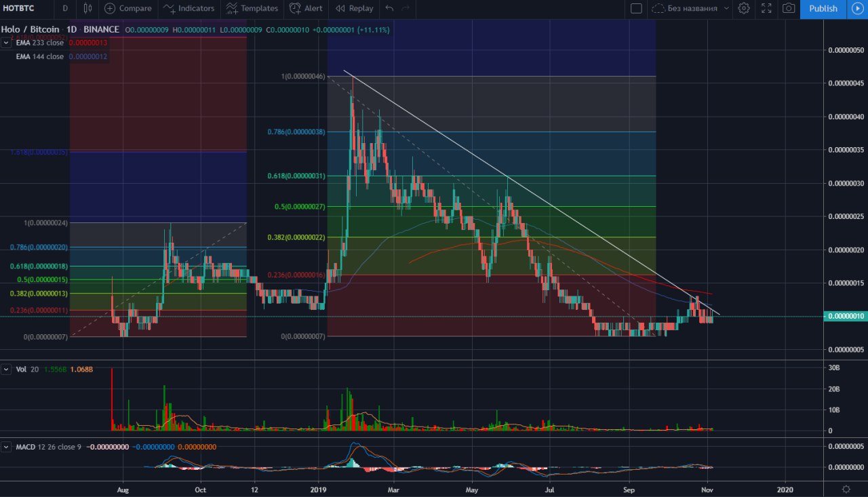
Task: Collapse the MACD pane arrow
Action: click(7, 447)
